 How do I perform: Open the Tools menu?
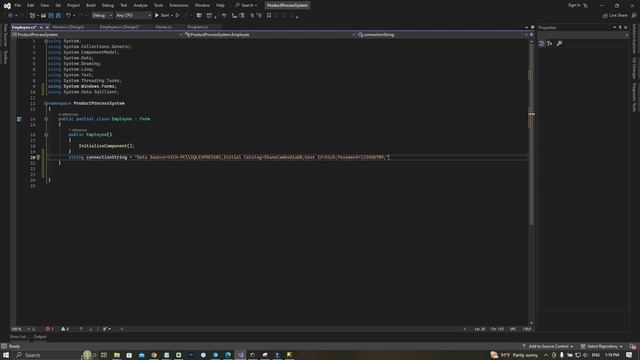[x=158, y=5]
